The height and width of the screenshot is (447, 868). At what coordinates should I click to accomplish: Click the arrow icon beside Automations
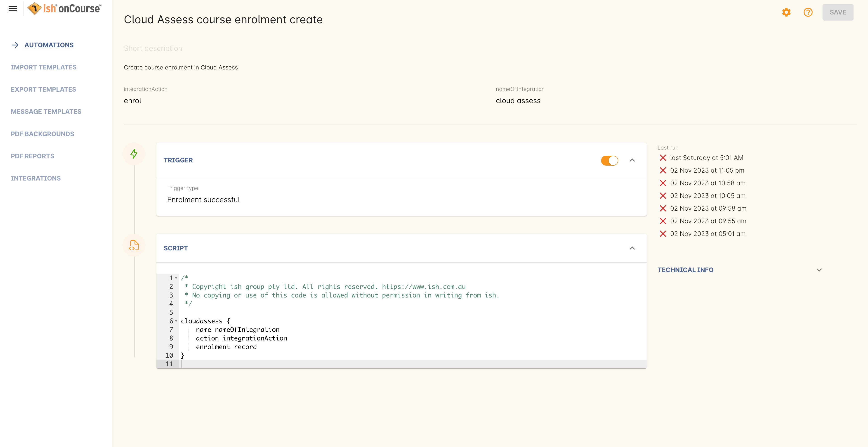tap(15, 45)
